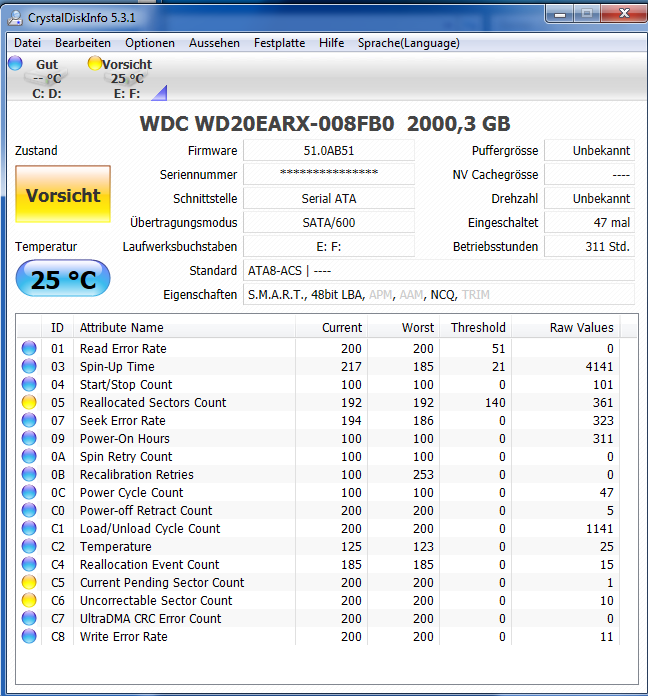Click the Current column header
Image resolution: width=648 pixels, height=696 pixels.
pyautogui.click(x=331, y=328)
